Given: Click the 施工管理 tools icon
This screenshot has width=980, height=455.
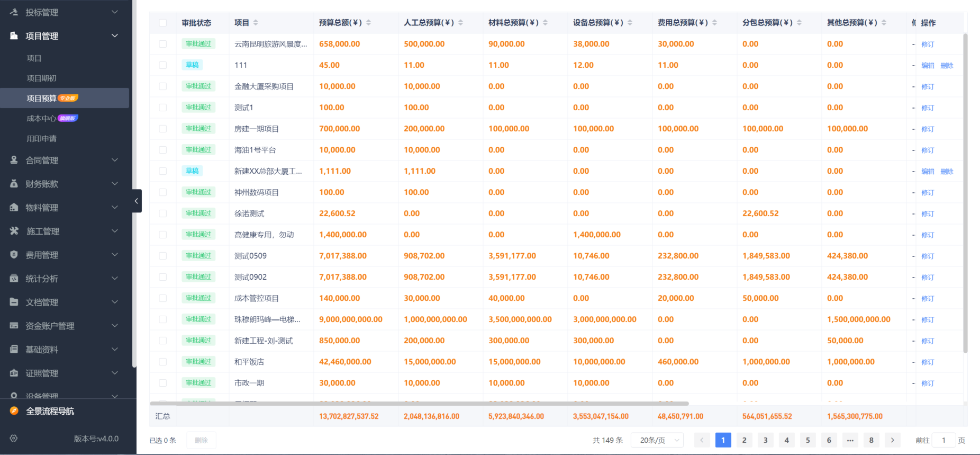Looking at the screenshot, I should 14,231.
